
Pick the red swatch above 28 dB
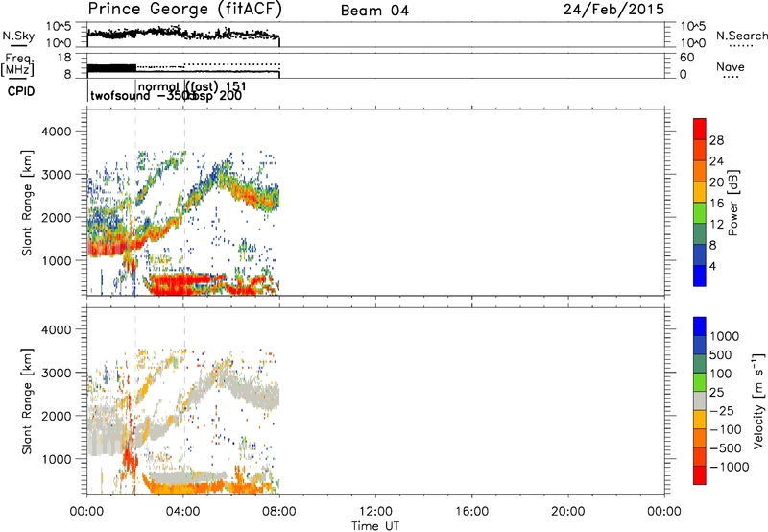700,130
